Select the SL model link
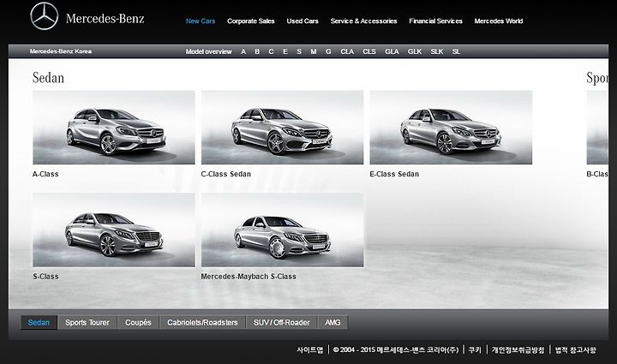This screenshot has height=364, width=617. pos(456,51)
